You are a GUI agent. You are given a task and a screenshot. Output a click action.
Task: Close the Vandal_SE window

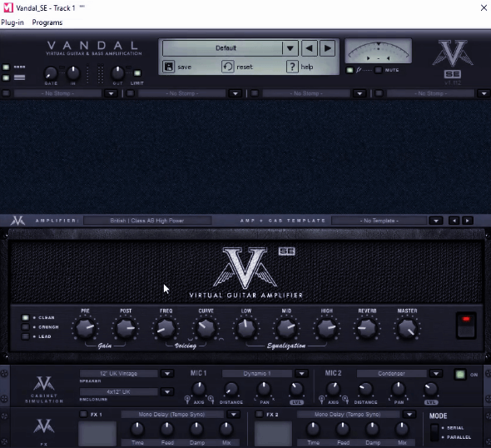click(x=484, y=7)
